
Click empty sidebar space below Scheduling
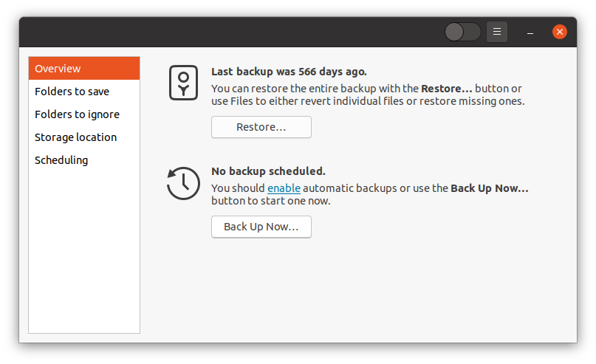84,251
